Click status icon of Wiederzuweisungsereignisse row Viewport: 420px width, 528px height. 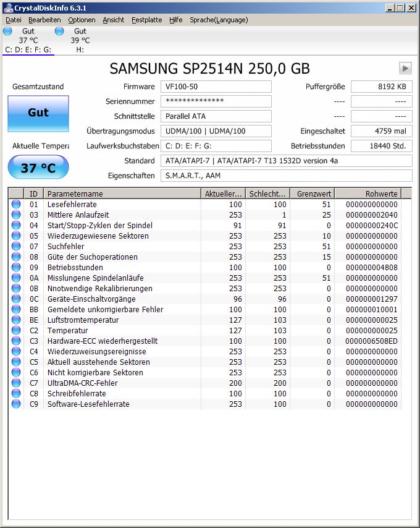coord(16,351)
